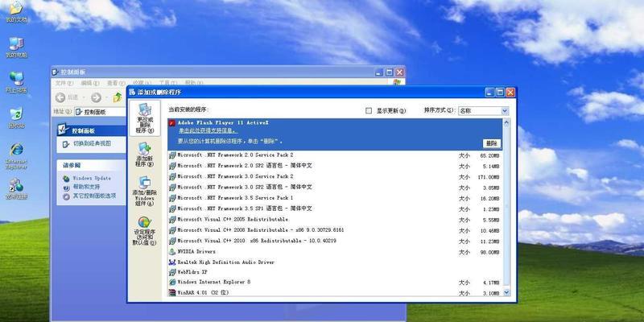Click the 切换到经典视图 link
The width and height of the screenshot is (644, 322).
click(x=92, y=144)
